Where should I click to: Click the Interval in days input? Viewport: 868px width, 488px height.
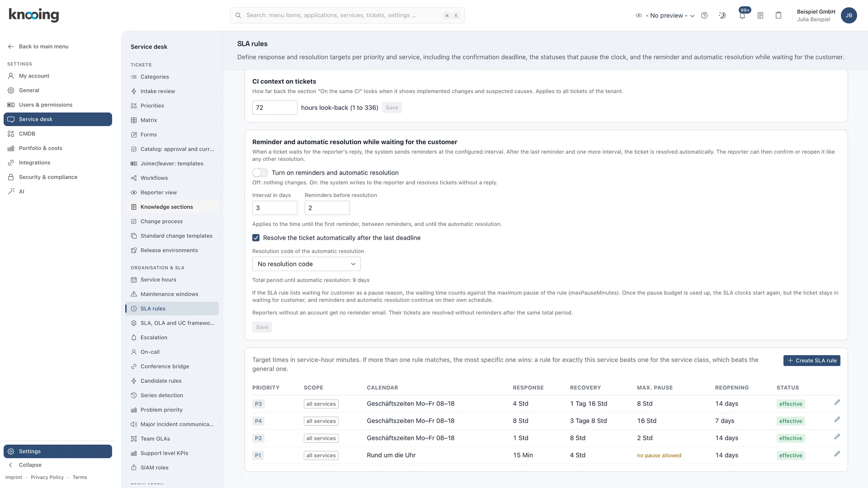(274, 208)
